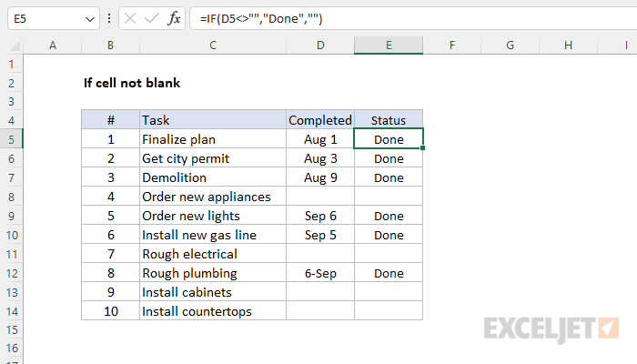Viewport: 637px width, 364px height.
Task: Select row 5 header
Action: point(11,139)
